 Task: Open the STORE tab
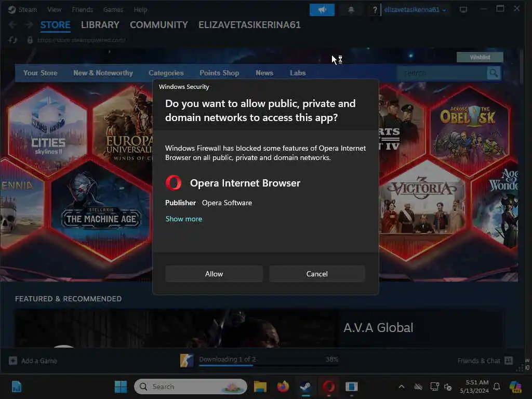click(55, 25)
